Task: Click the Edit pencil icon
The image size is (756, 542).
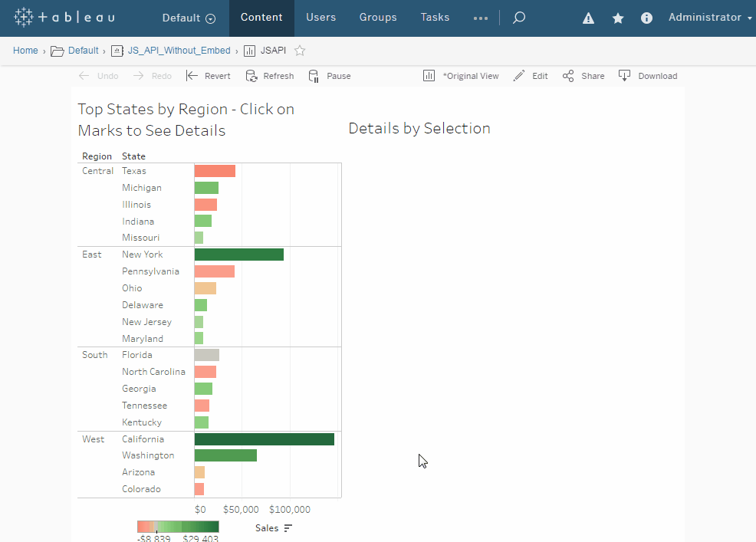Action: 519,76
